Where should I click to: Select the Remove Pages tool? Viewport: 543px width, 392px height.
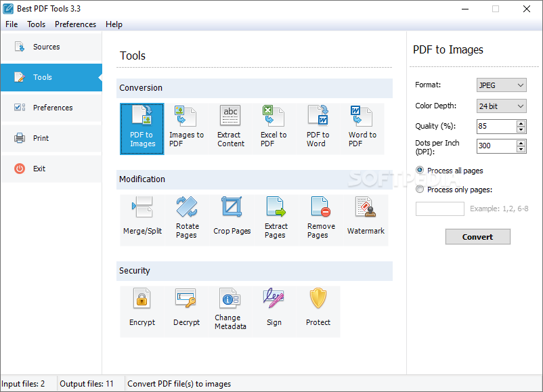point(321,220)
